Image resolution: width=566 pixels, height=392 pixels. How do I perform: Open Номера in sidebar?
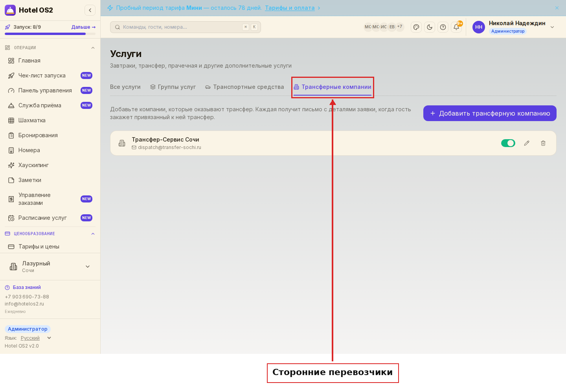point(50,150)
